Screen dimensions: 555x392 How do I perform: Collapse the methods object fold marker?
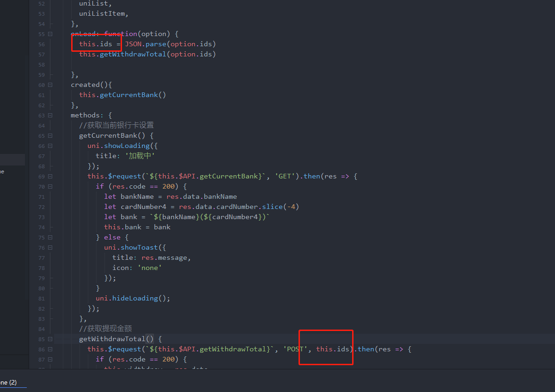(x=51, y=115)
